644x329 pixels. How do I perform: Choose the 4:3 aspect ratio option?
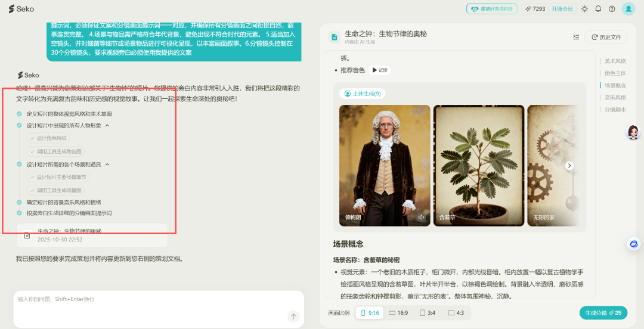point(456,312)
